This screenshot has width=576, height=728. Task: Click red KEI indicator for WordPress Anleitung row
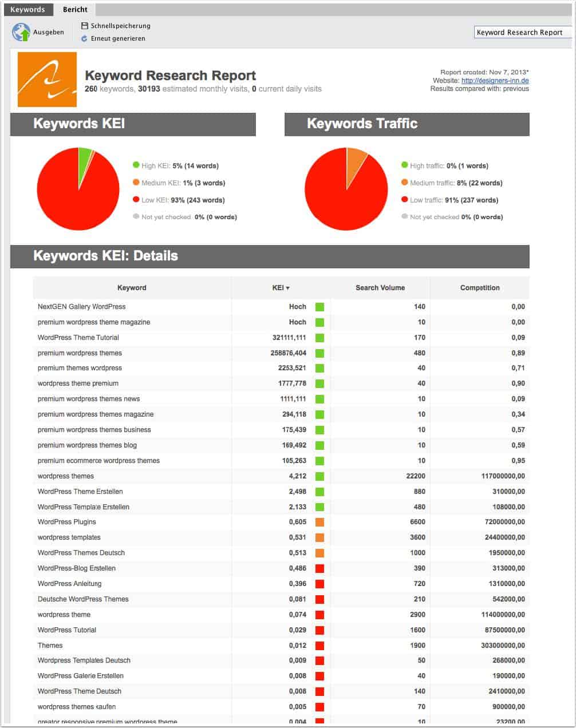319,584
